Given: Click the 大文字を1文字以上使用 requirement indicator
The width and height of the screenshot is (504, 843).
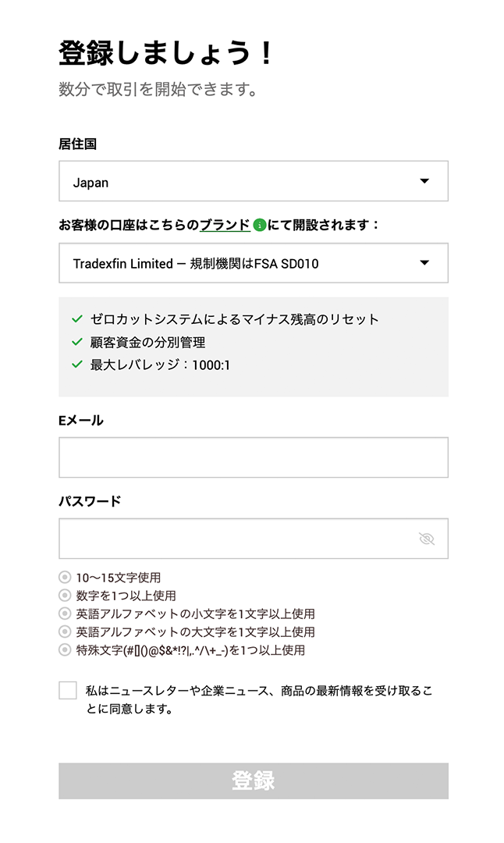Looking at the screenshot, I should pyautogui.click(x=65, y=631).
